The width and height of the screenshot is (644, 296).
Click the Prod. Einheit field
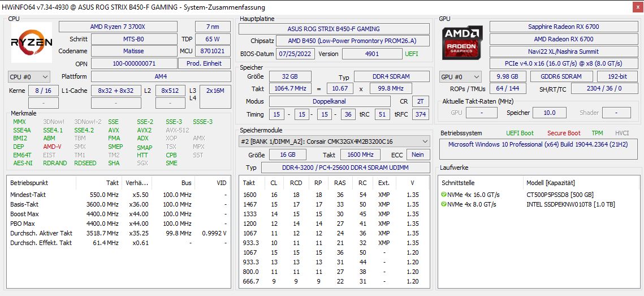click(205, 64)
